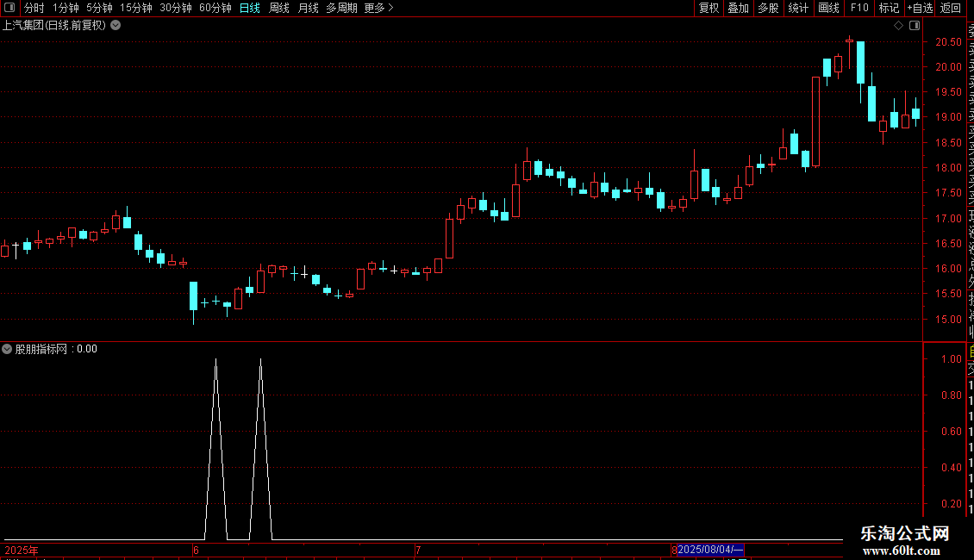Select the 30分钟 period
This screenshot has width=974, height=560.
176,8
